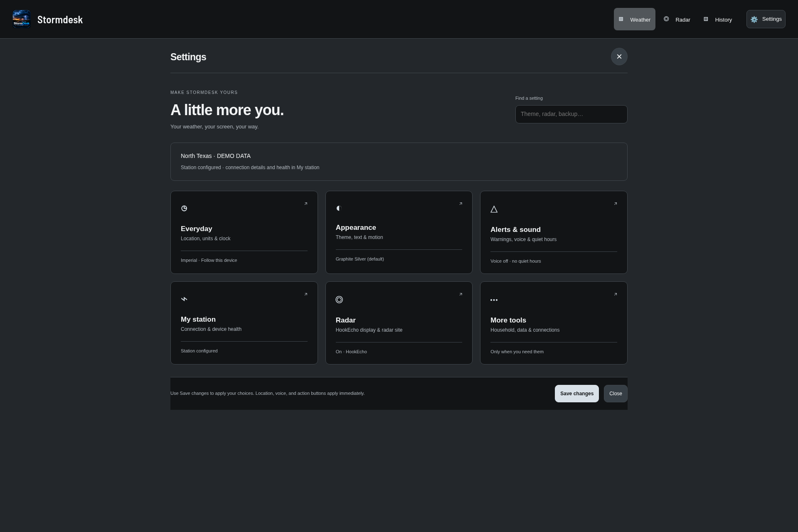
Task: Click the My station card title
Action: (x=198, y=319)
